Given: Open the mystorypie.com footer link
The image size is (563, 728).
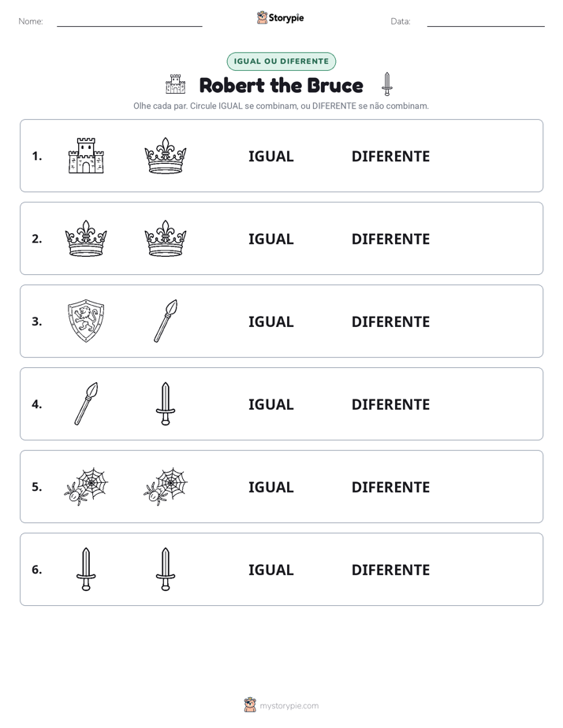Looking at the screenshot, I should (x=289, y=706).
